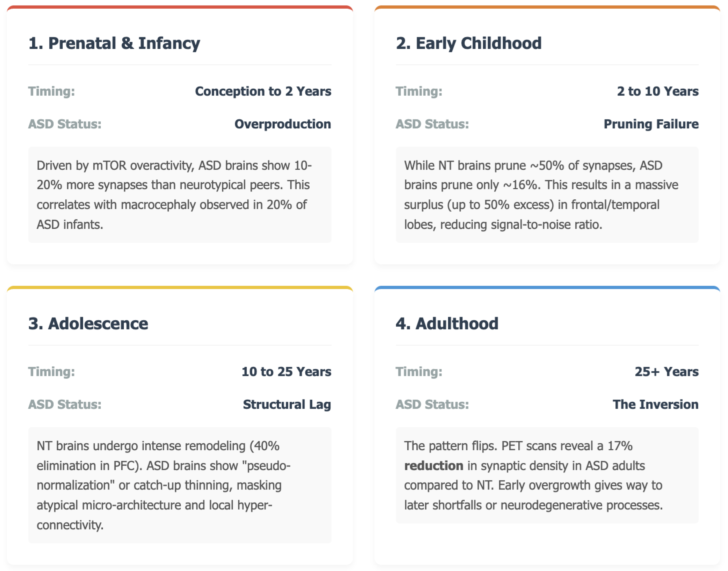Click the mTOR overactivity description box
This screenshot has width=728, height=571.
[x=180, y=195]
